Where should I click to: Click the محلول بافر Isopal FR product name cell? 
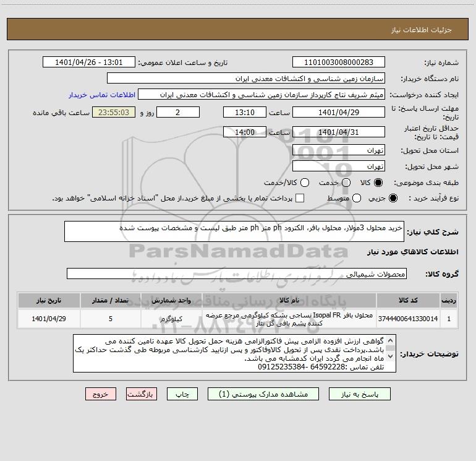click(289, 319)
